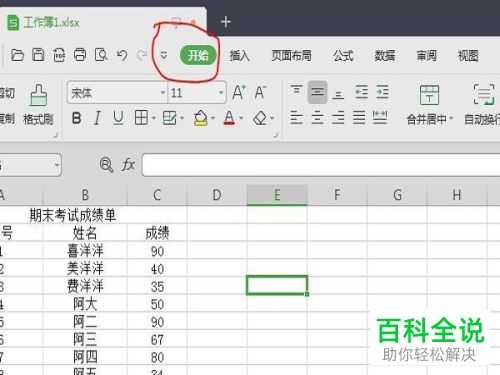Click the eraser clear formatting icon
Image resolution: width=500 pixels, height=375 pixels.
(260, 118)
